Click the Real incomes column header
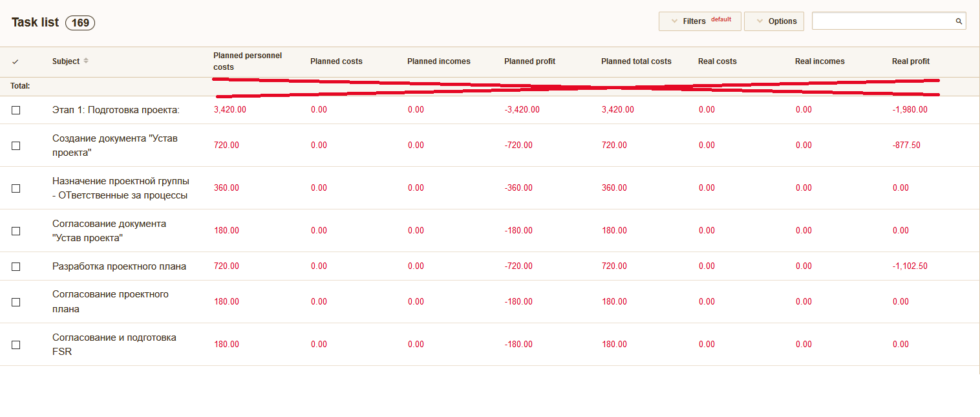Screen dimensions: 980x417 [x=820, y=61]
